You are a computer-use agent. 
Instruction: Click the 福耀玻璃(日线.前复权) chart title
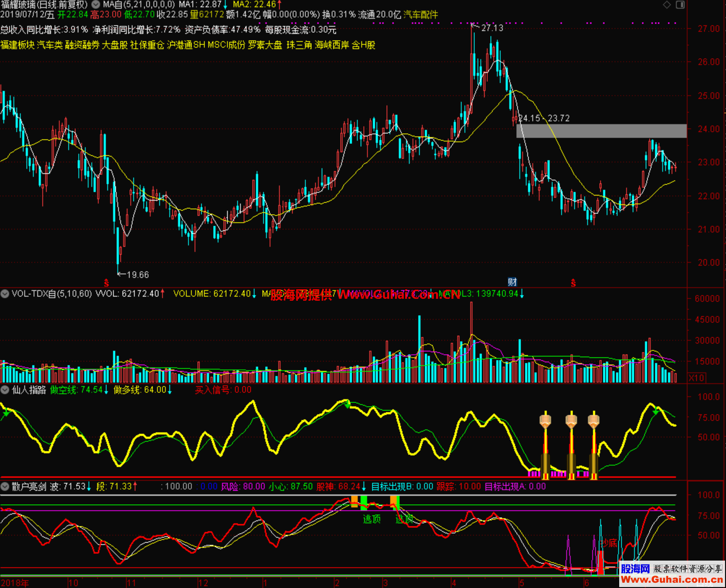pos(44,5)
